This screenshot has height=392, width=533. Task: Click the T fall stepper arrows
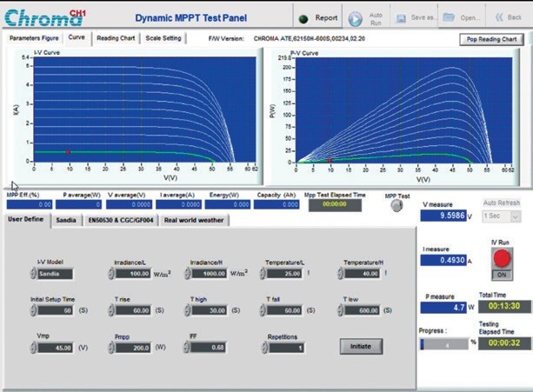click(x=263, y=310)
